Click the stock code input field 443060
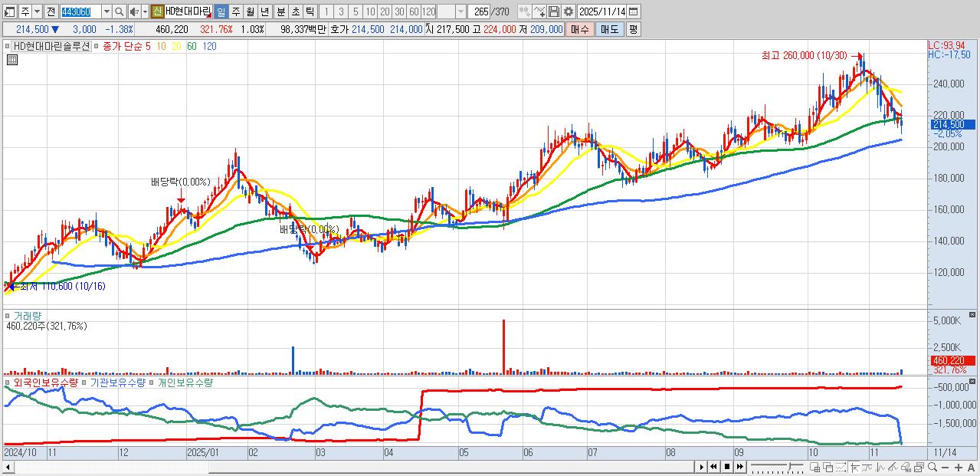Viewport: 980px width, 476px height. (x=80, y=11)
